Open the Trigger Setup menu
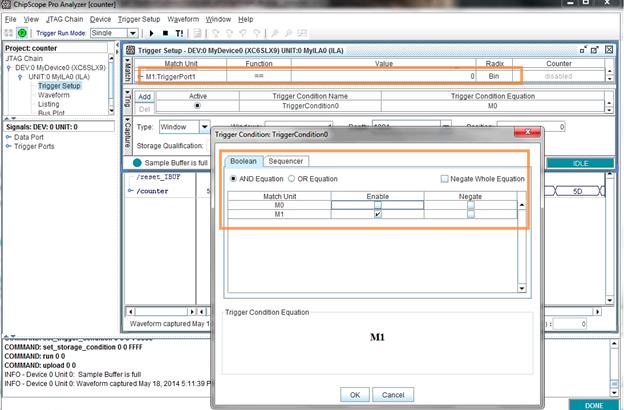Image resolution: width=624 pixels, height=410 pixels. click(139, 19)
